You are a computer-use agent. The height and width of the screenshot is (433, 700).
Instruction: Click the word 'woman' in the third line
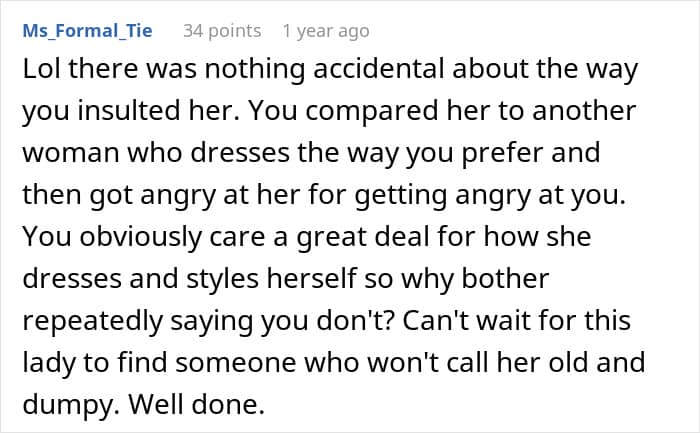tap(71, 153)
